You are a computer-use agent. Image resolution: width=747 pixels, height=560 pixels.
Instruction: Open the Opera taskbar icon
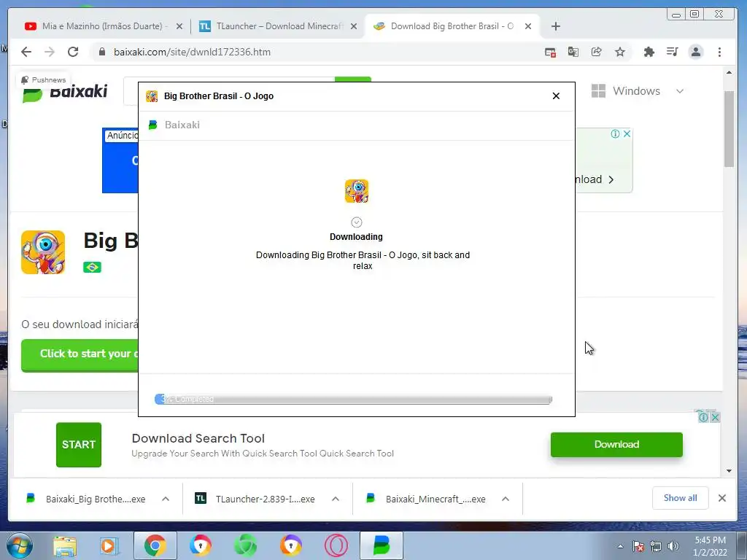pos(336,545)
